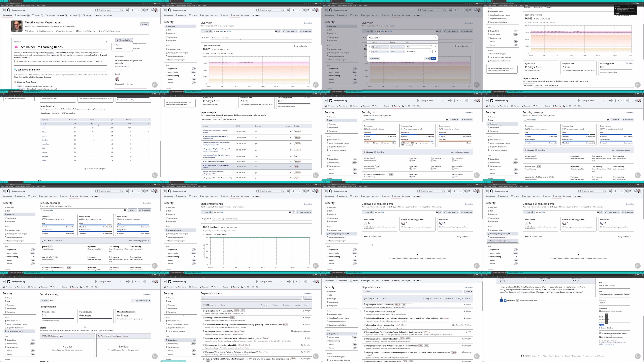Open the 'is' operator dropdown
The image size is (644, 362).
[397, 47]
